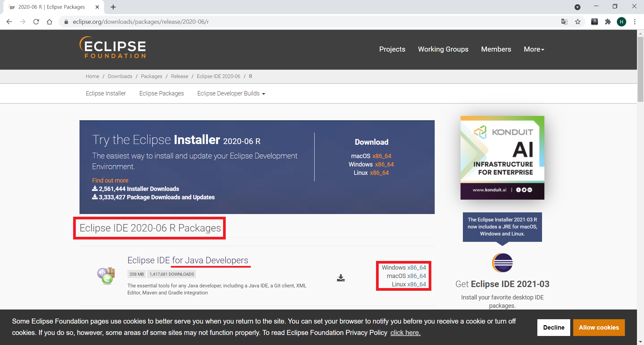Close the 2020-06 R Eclipse Packages tab
The width and height of the screenshot is (644, 345).
point(97,7)
